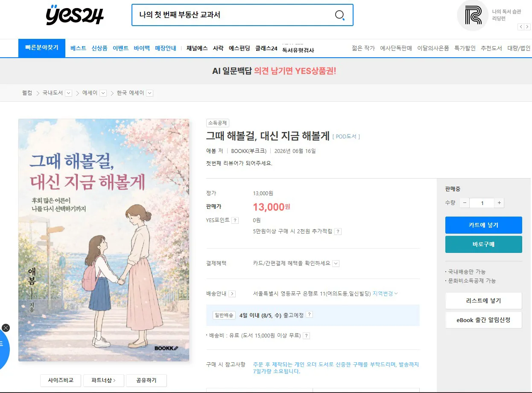Click 소득공제 badge

[218, 123]
